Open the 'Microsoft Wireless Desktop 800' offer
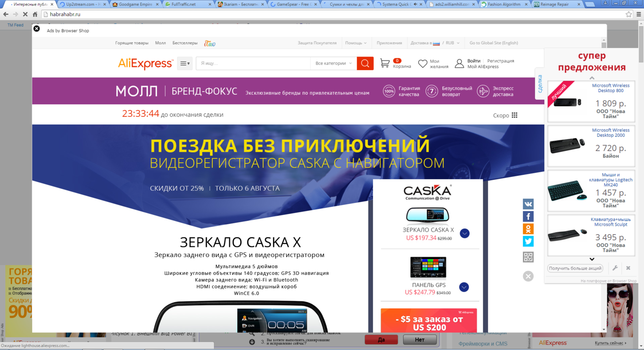Image resolution: width=644 pixels, height=350 pixels. click(591, 101)
